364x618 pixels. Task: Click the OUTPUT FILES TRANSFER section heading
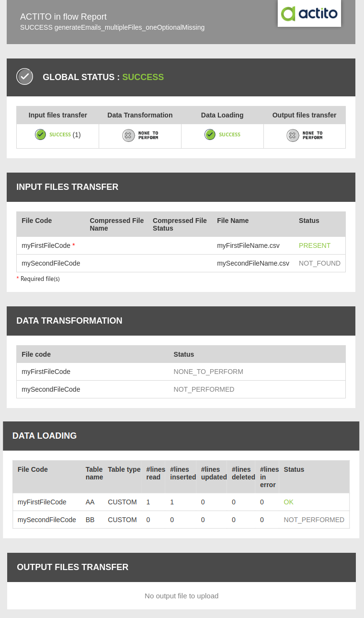point(73,567)
